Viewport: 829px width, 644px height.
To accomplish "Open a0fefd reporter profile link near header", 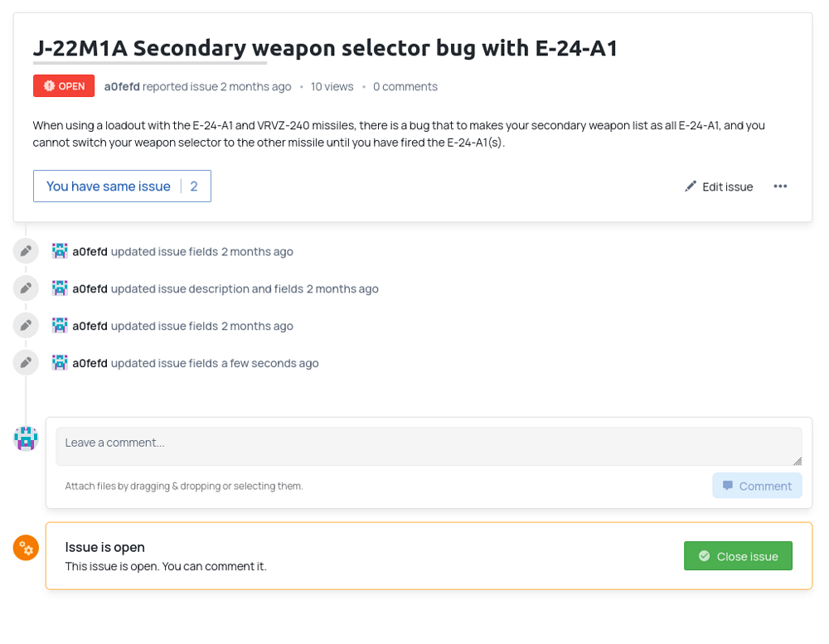I will [x=122, y=86].
